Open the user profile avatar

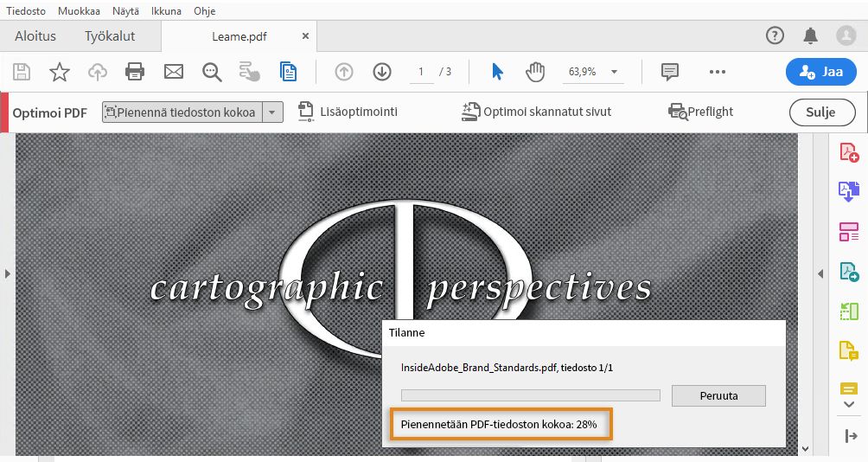pyautogui.click(x=846, y=36)
